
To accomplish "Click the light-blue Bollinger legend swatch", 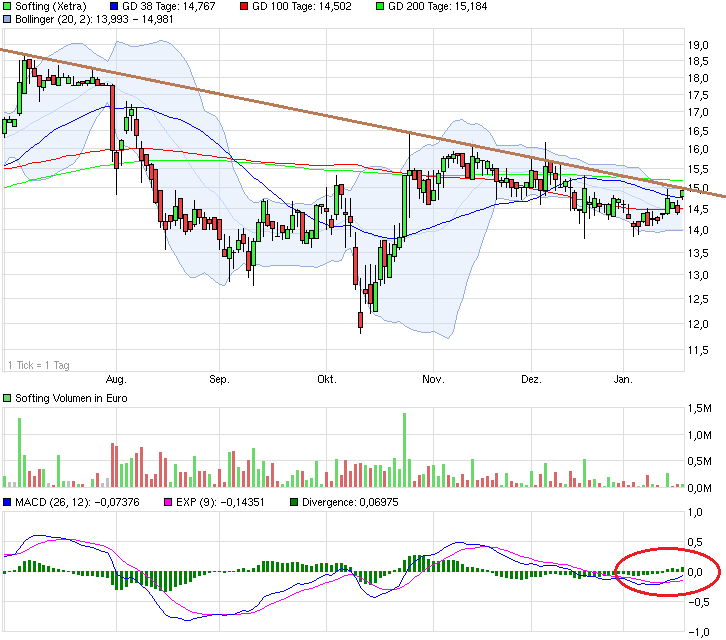I will [7, 19].
